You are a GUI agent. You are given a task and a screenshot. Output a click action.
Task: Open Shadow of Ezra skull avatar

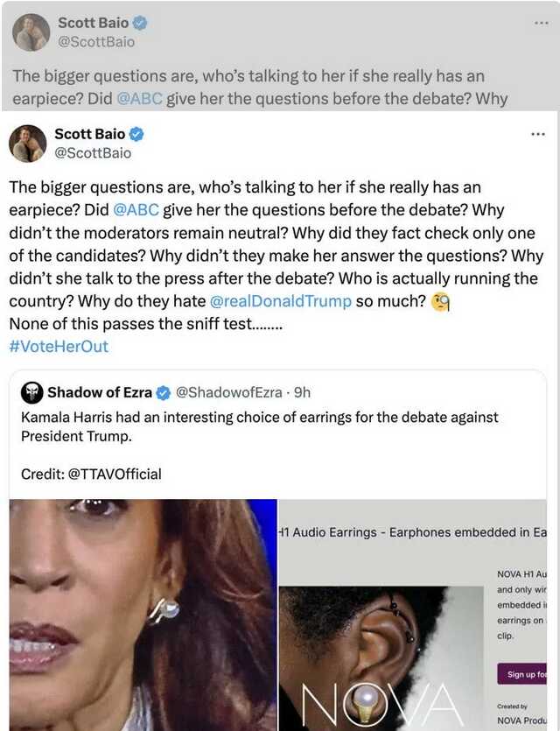point(32,392)
